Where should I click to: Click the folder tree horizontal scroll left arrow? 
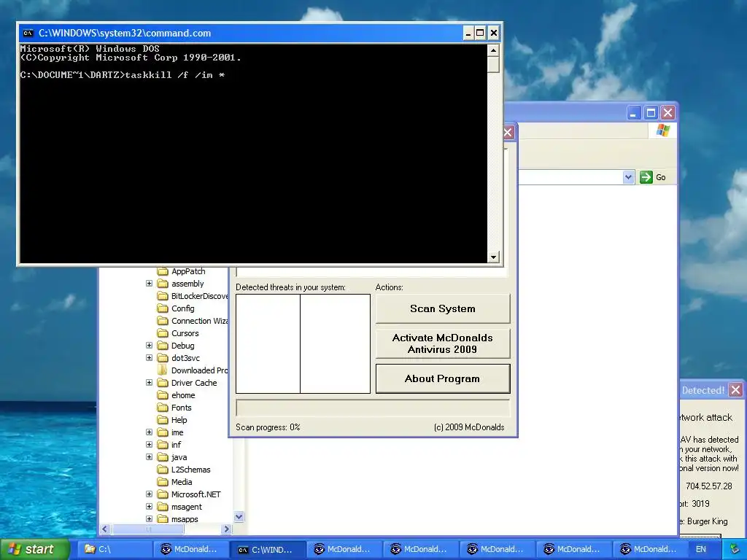tap(105, 529)
